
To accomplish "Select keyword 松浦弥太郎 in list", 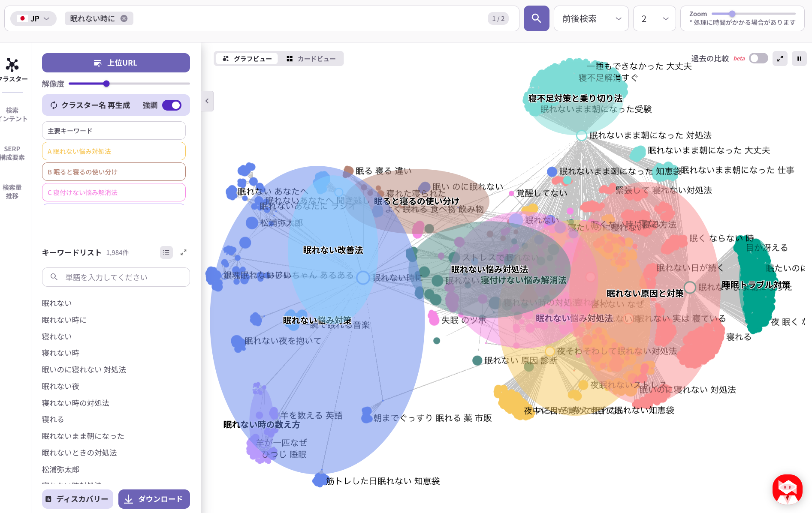I will 60,469.
